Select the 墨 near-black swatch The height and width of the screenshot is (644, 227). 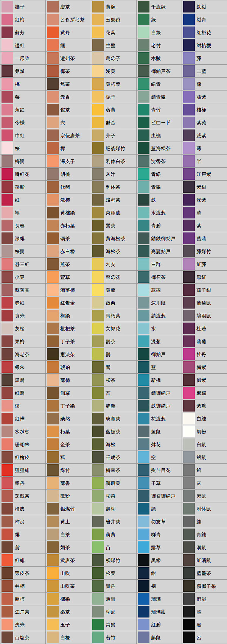tap(189, 612)
